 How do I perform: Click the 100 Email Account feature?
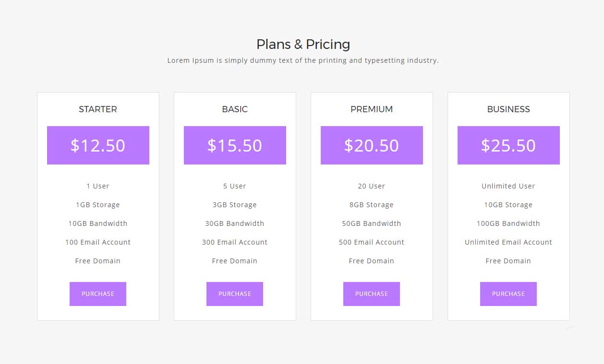[x=98, y=242]
